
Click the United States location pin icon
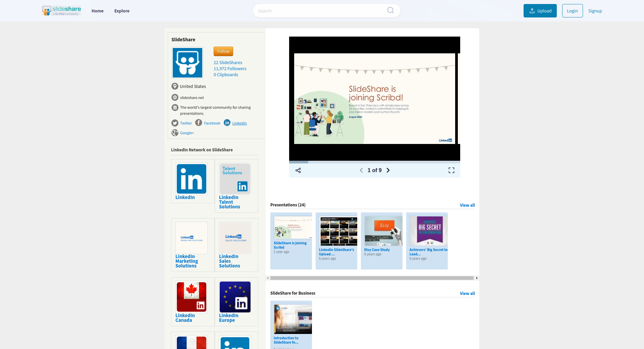pos(175,86)
